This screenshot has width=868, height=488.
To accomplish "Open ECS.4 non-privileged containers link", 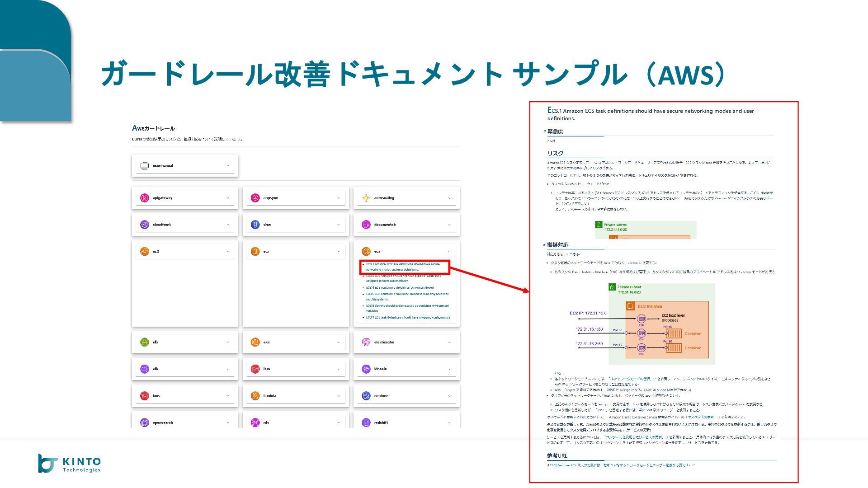I will click(x=400, y=287).
